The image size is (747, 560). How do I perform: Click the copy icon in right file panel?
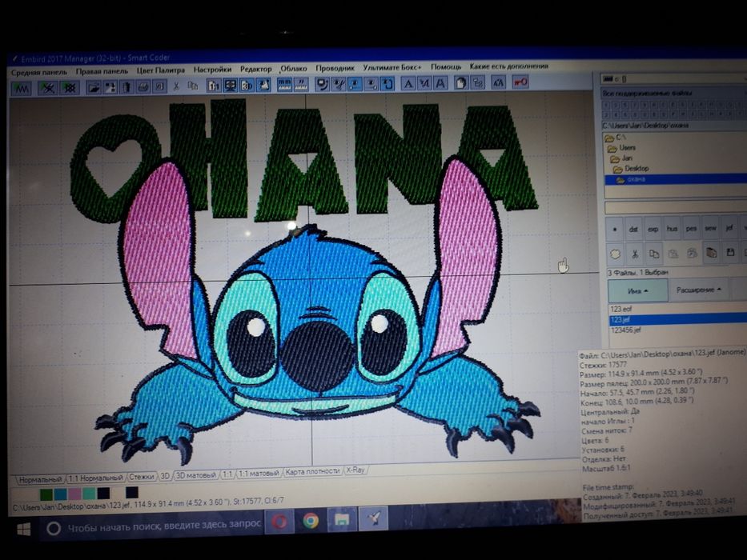[654, 254]
